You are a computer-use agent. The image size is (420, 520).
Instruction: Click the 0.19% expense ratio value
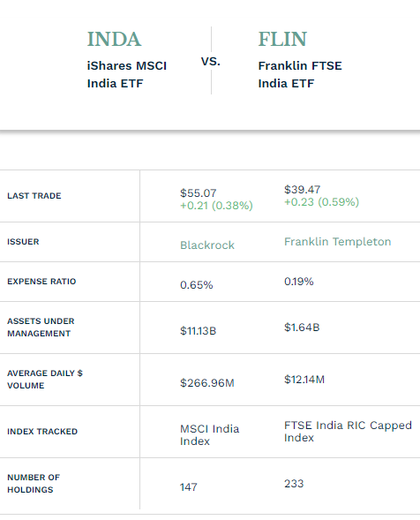pyautogui.click(x=298, y=282)
